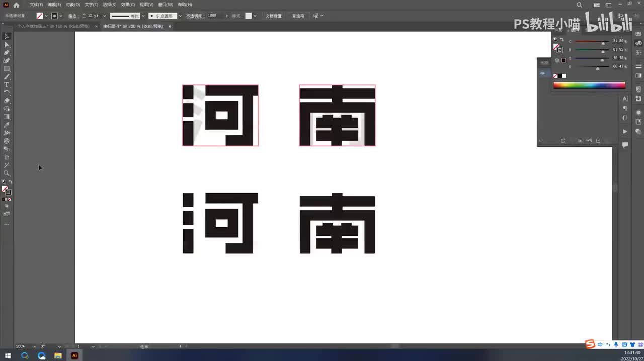Open zoom level 200% dropdown
Image resolution: width=644 pixels, height=361 pixels.
coord(35,346)
